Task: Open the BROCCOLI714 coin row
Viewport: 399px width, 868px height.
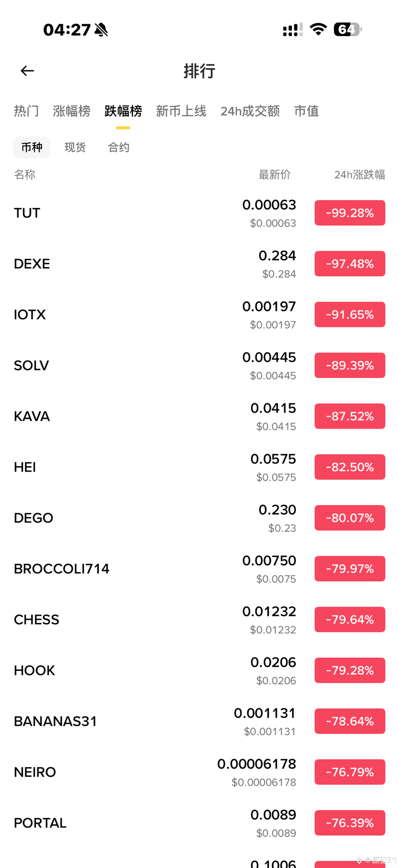Action: (x=62, y=569)
